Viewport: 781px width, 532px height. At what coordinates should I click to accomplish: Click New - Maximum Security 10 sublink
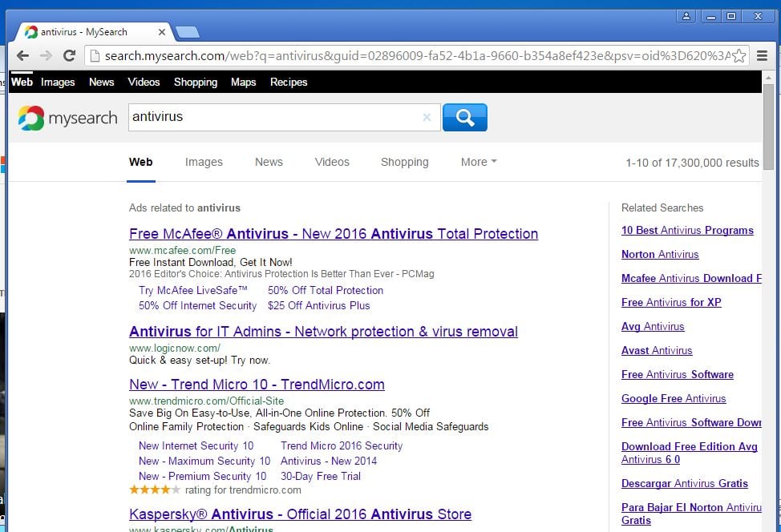point(204,461)
